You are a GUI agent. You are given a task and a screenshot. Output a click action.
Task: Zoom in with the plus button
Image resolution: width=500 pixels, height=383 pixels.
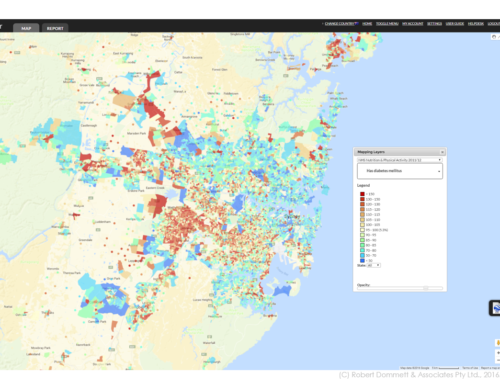pos(498,352)
